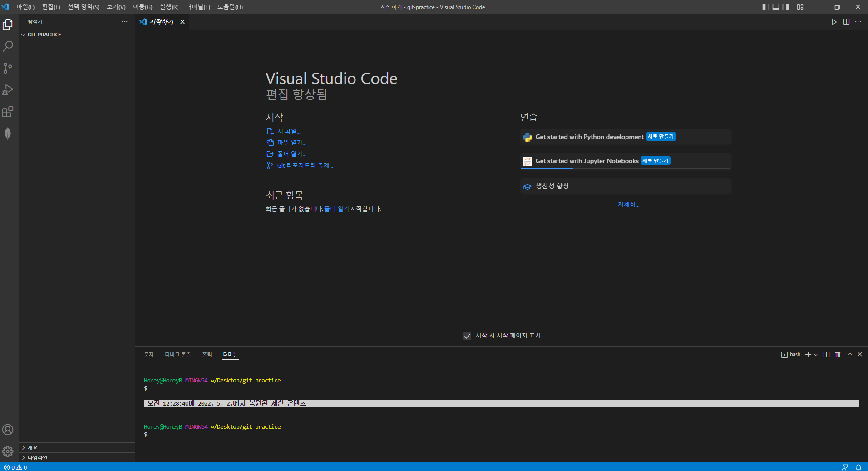
Task: Customize layout icon in title bar
Action: (x=800, y=7)
